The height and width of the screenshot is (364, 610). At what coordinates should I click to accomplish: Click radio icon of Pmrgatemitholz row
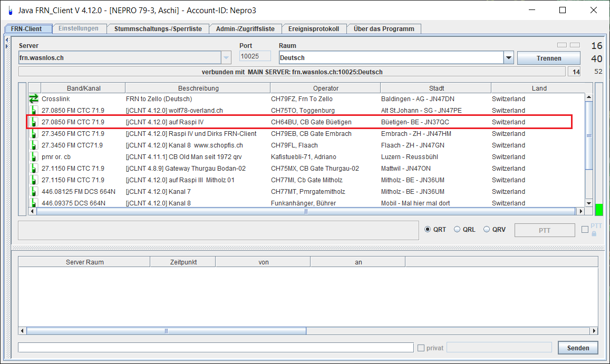pos(34,192)
